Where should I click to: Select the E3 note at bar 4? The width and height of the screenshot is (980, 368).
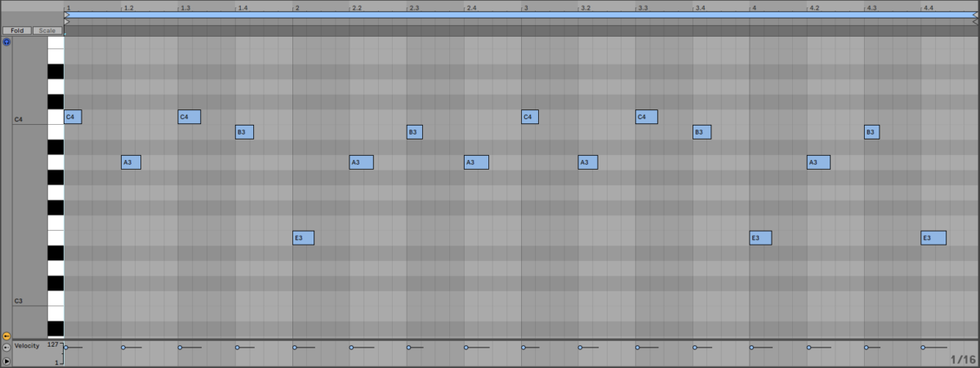pyautogui.click(x=760, y=238)
